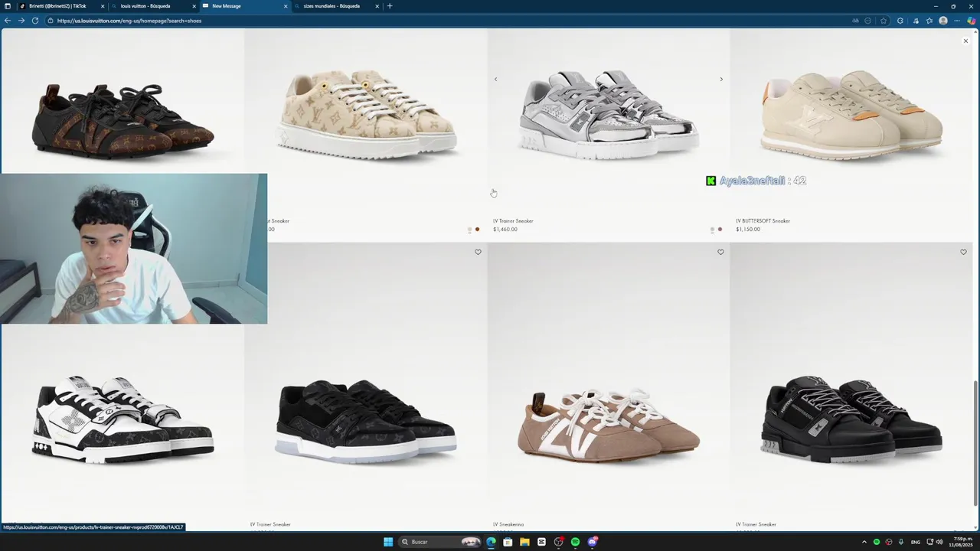Click the microphone icon in system tray

(901, 542)
